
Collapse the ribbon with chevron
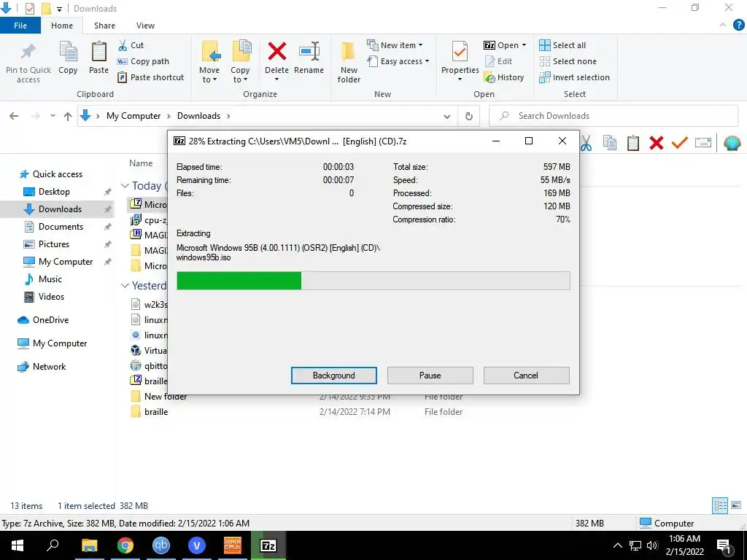coord(723,26)
